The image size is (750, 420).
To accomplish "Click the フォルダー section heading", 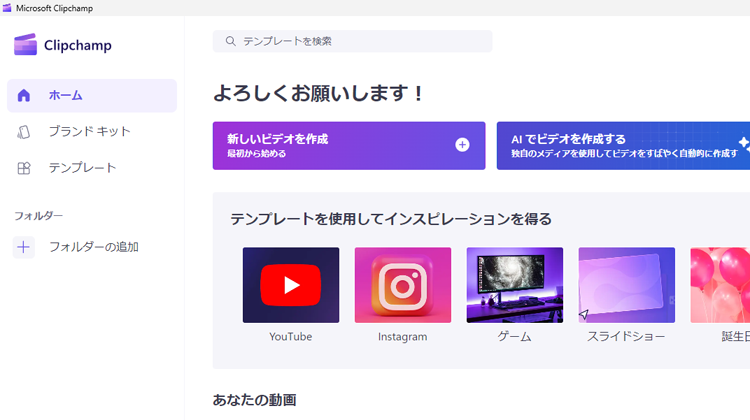I will pos(38,216).
